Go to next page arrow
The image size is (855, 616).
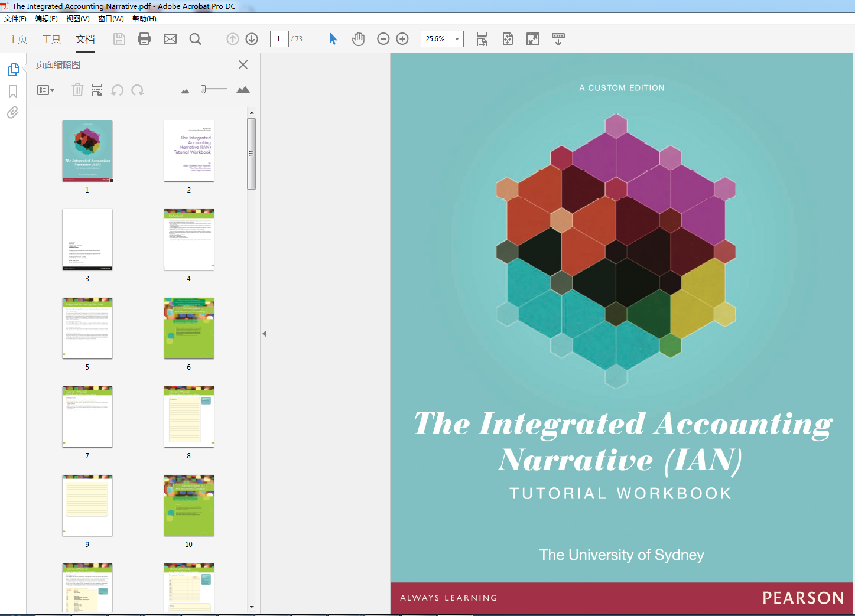(x=252, y=39)
